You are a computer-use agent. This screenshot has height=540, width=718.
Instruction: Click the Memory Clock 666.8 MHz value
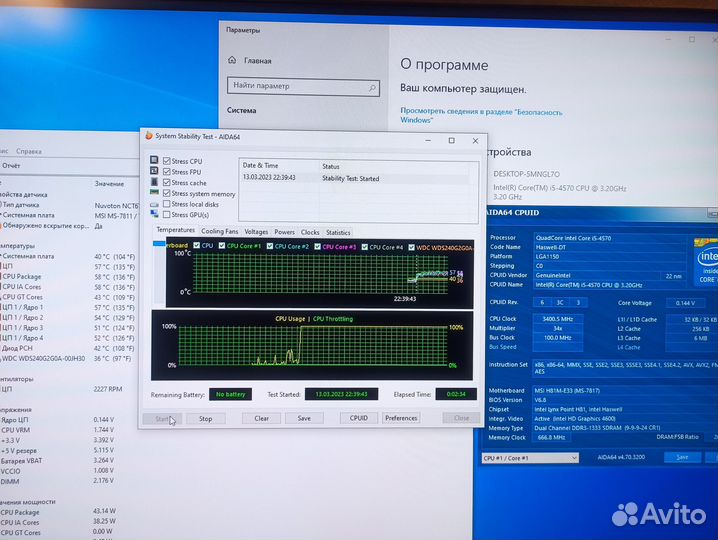coord(551,437)
